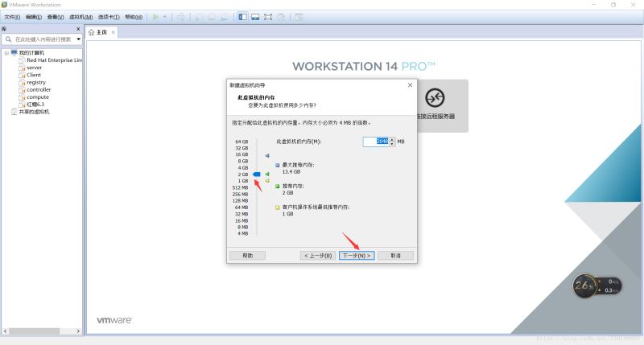Click the 8 GB label on memory scale
This screenshot has height=345, width=644.
tap(243, 161)
